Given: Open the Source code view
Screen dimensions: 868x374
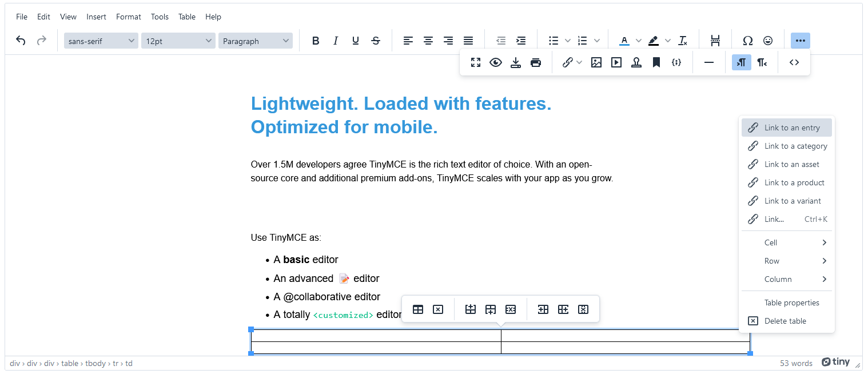Looking at the screenshot, I should coord(794,62).
